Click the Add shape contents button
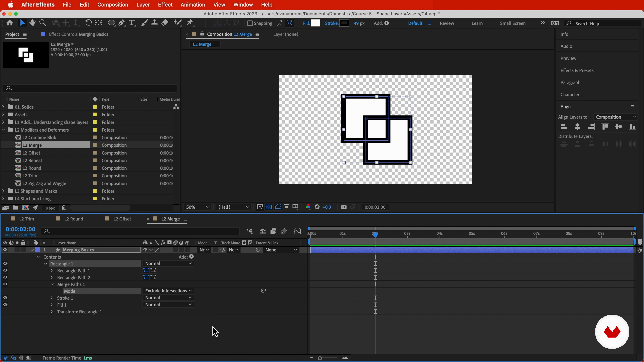This screenshot has height=362, width=644. [x=191, y=257]
